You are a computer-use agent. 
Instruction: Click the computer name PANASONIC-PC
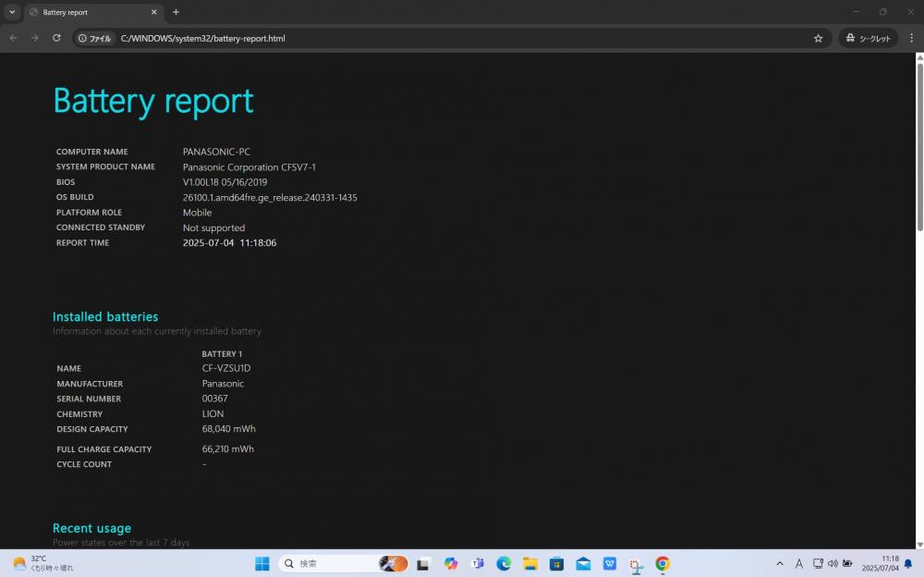pos(216,152)
